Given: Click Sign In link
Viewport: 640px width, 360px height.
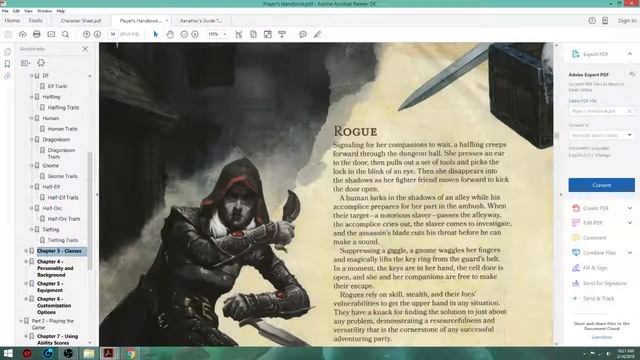Looking at the screenshot, I should point(627,20).
